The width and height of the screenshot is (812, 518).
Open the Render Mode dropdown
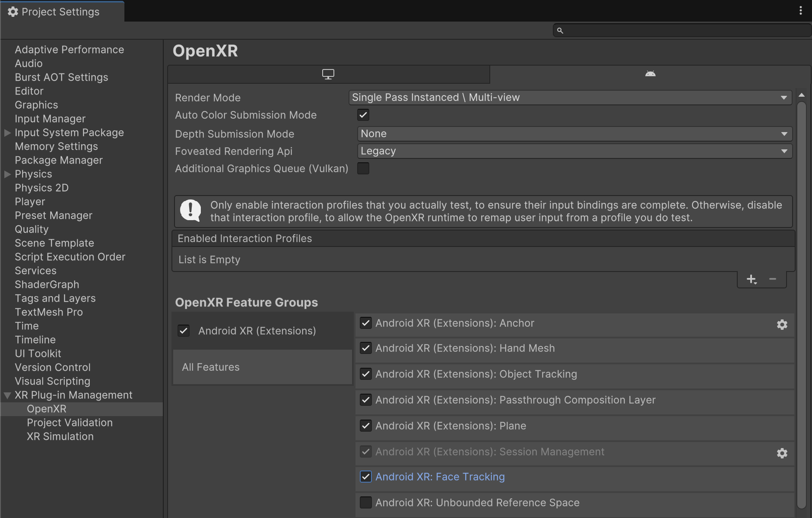570,98
